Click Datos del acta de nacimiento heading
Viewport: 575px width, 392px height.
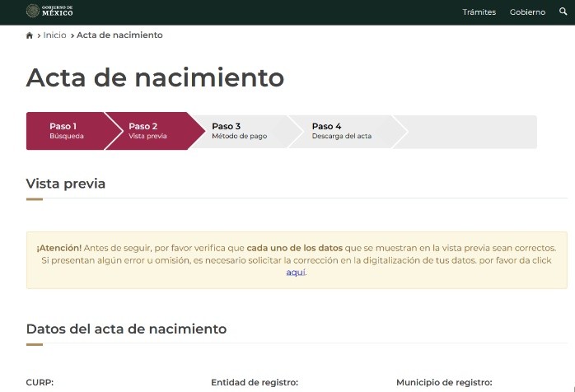point(126,329)
